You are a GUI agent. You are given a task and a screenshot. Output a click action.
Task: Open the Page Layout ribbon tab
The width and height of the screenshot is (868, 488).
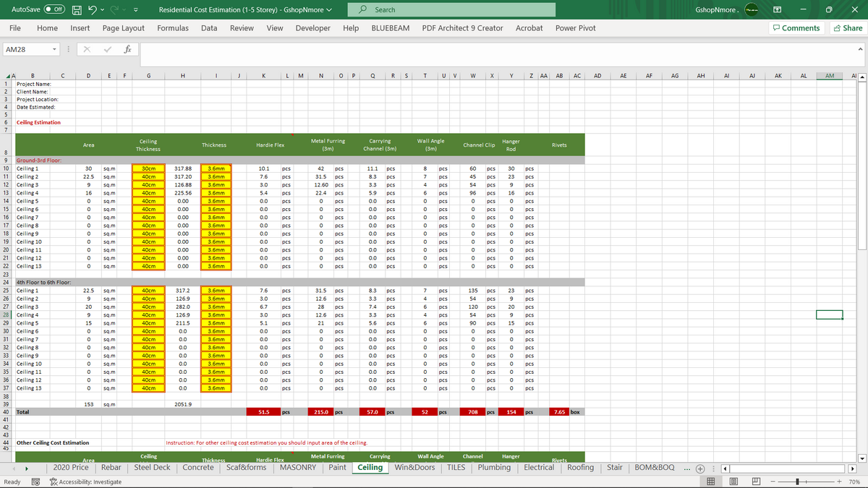(124, 27)
